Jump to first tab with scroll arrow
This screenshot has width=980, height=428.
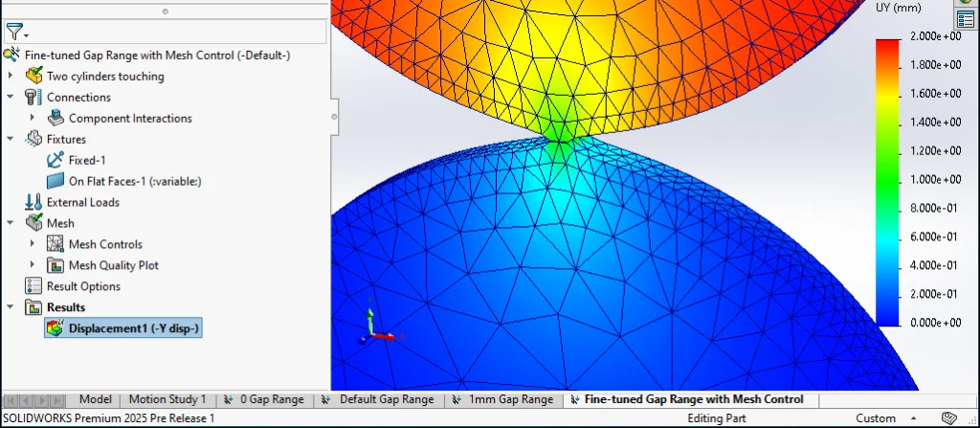[11, 400]
